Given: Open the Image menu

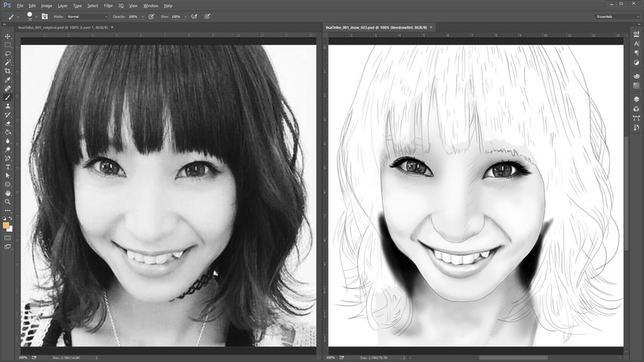Looking at the screenshot, I should (x=46, y=6).
